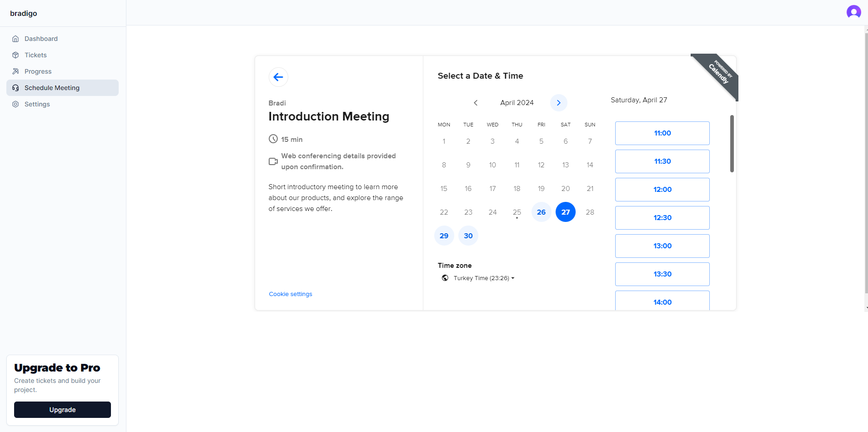The width and height of the screenshot is (868, 432).
Task: Click the Dashboard home icon
Action: (x=15, y=39)
